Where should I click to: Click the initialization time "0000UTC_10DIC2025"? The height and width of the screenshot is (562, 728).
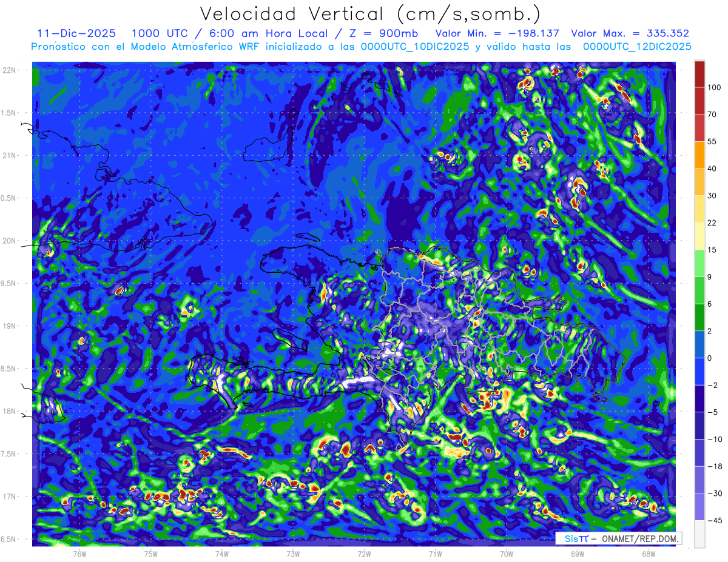(414, 47)
